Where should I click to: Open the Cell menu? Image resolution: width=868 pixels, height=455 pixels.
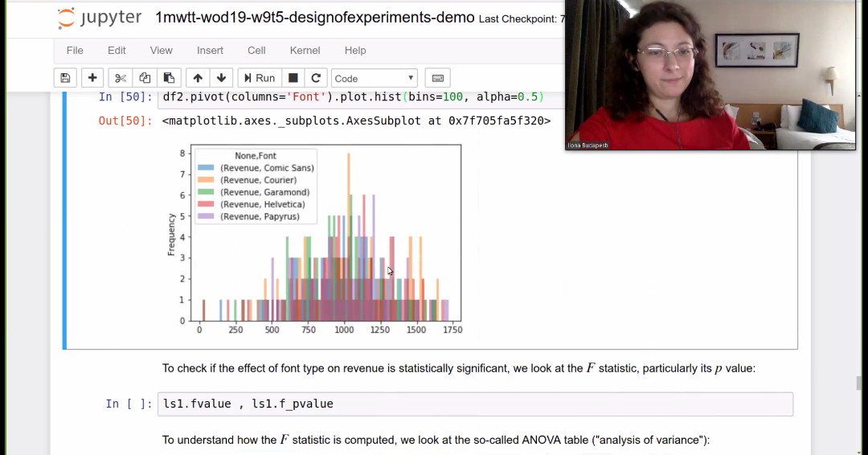click(256, 51)
